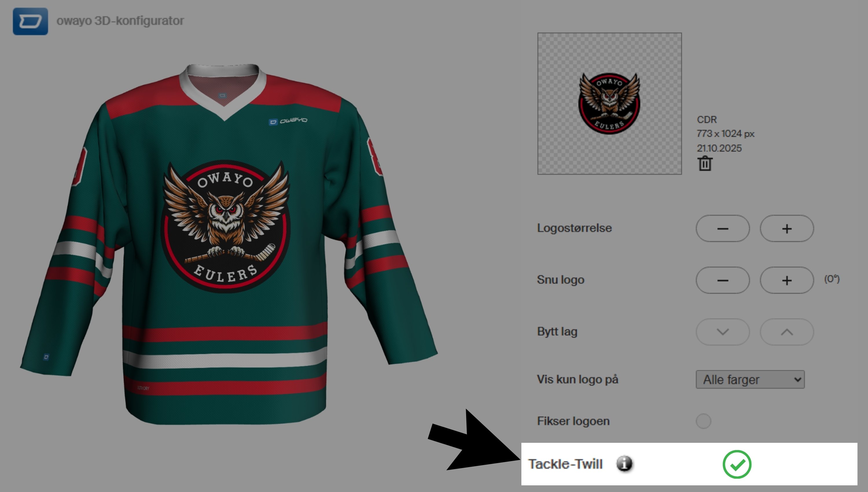Screen dimensions: 868x492
Task: Select the owl logo thumbnail preview
Action: (609, 103)
